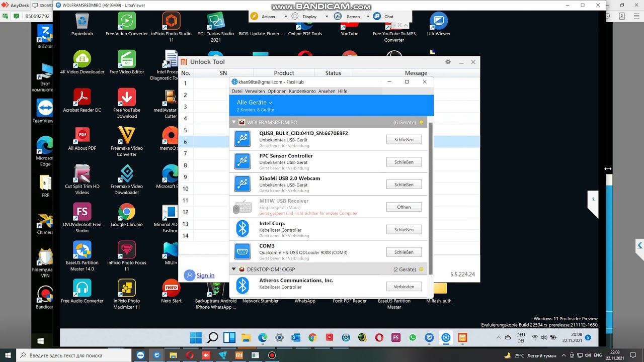The image size is (644, 362).
Task: Open EaseUS Partition Master 14.0 icon
Action: point(82,256)
